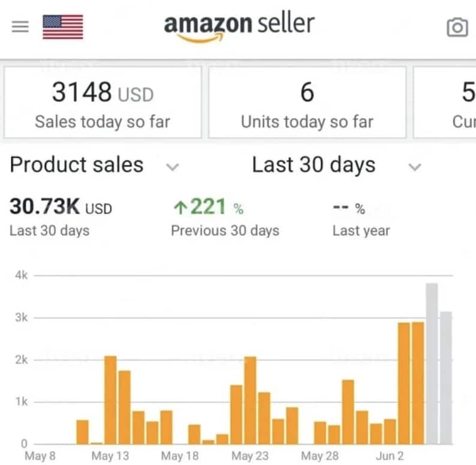This screenshot has width=476, height=465.
Task: Tap the green up arrow trend indicator
Action: 178,208
